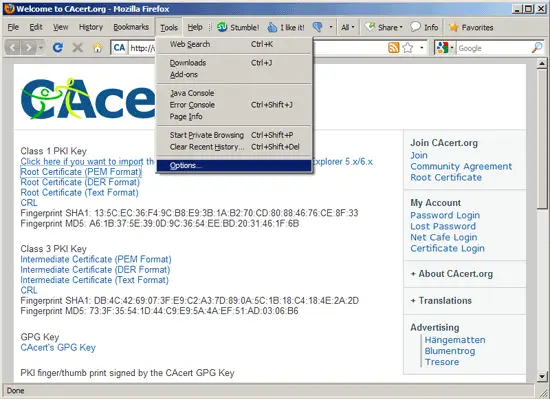The width and height of the screenshot is (550, 399).
Task: Click in the Google search field
Action: pos(493,48)
